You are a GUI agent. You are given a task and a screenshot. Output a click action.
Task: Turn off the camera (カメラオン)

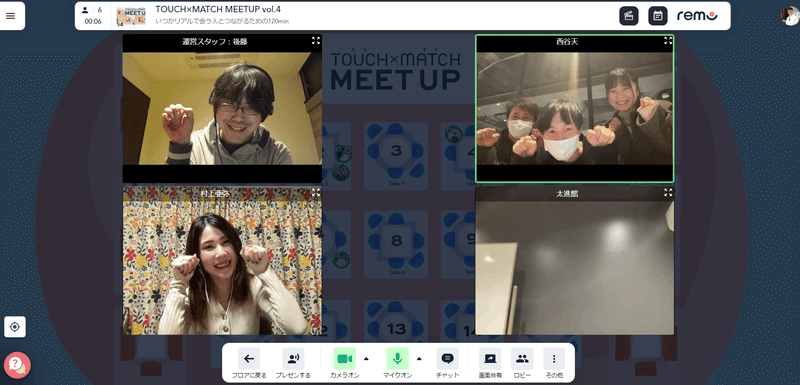pos(344,359)
